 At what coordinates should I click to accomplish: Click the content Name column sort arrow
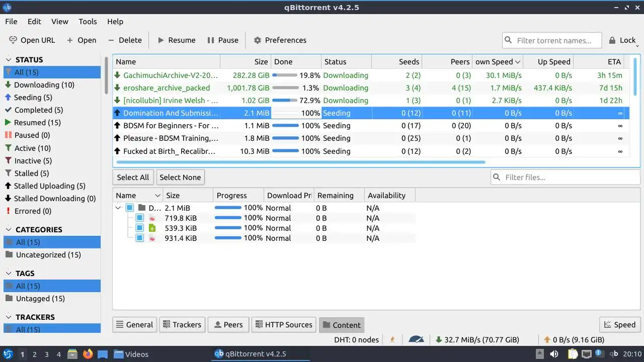[157, 196]
